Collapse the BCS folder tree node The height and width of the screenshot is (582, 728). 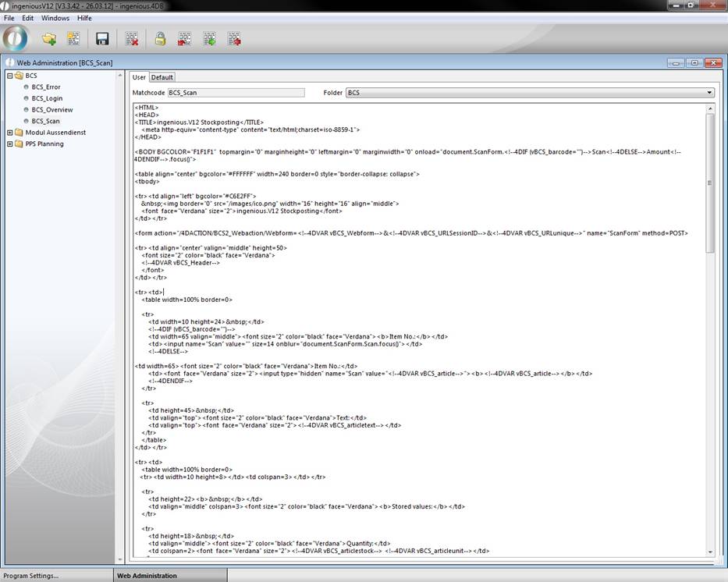click(10, 76)
